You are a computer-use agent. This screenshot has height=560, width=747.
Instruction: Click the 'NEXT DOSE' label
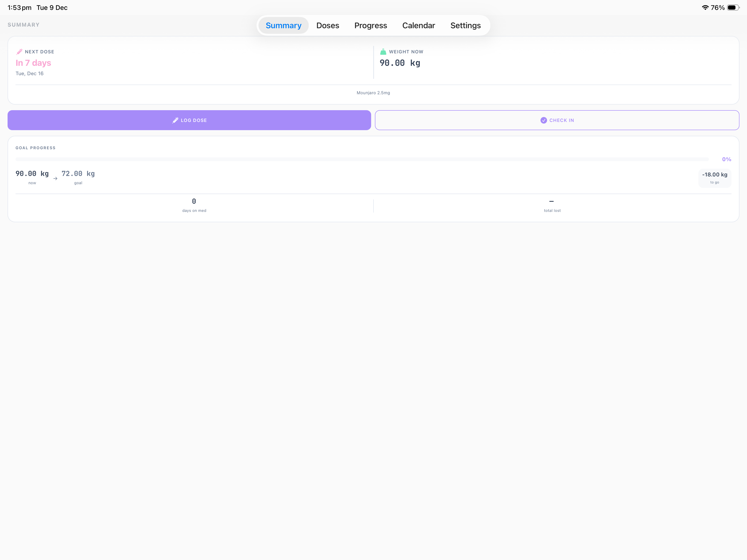[x=40, y=52]
